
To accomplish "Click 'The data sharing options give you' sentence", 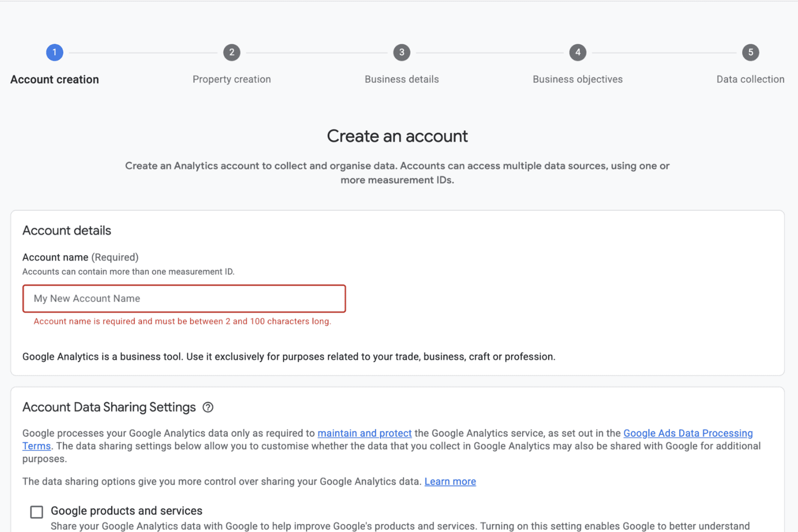I will 222,482.
